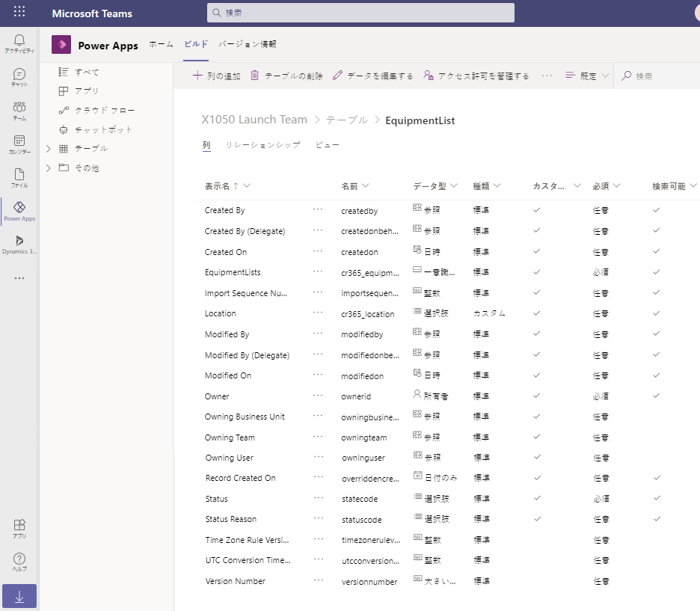Click the Location column name

click(x=220, y=313)
